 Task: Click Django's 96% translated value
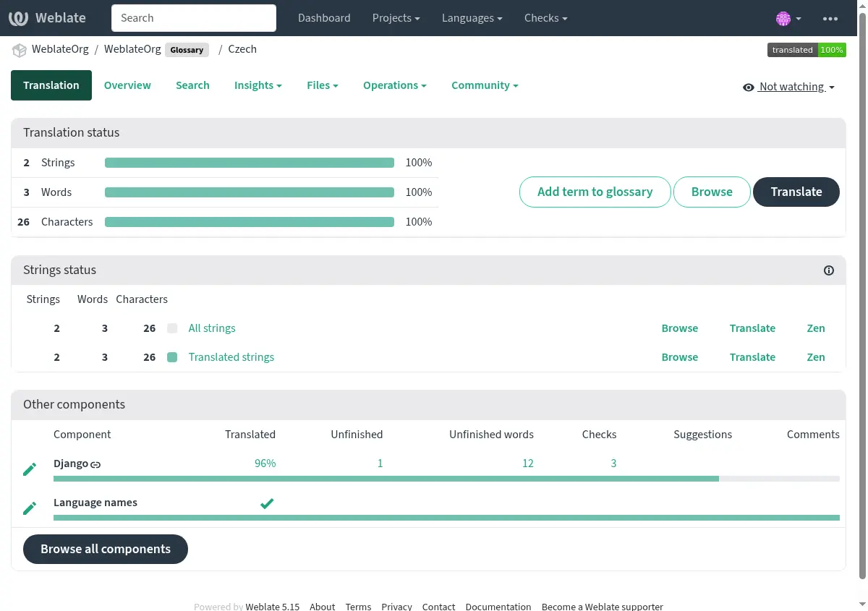[x=265, y=463]
